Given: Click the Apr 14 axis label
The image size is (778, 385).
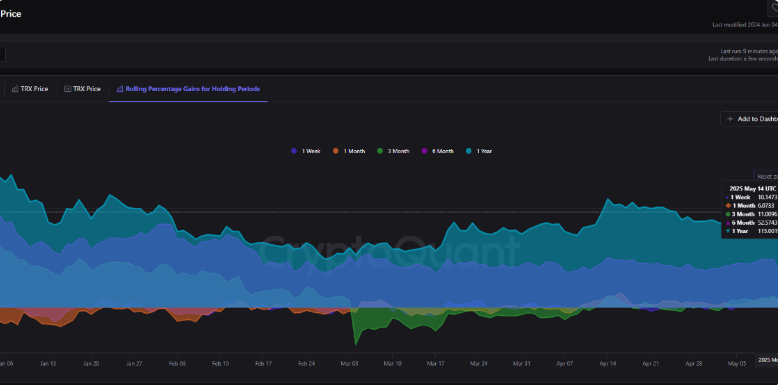Looking at the screenshot, I should (608, 364).
